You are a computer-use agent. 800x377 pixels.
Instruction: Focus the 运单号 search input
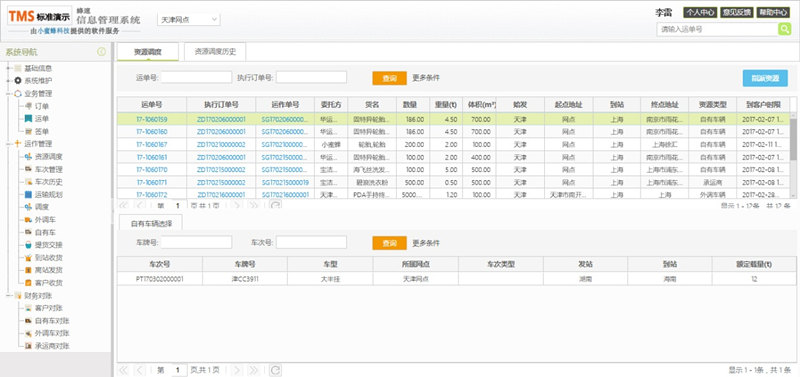pos(196,78)
